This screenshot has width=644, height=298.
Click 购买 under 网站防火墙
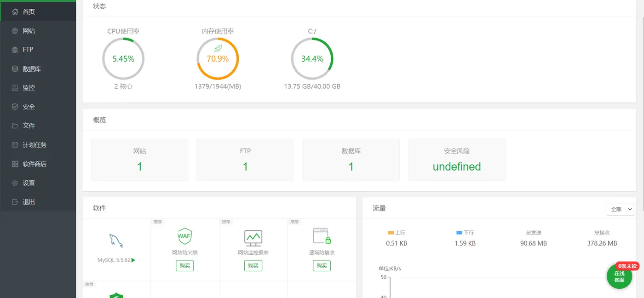pos(184,266)
